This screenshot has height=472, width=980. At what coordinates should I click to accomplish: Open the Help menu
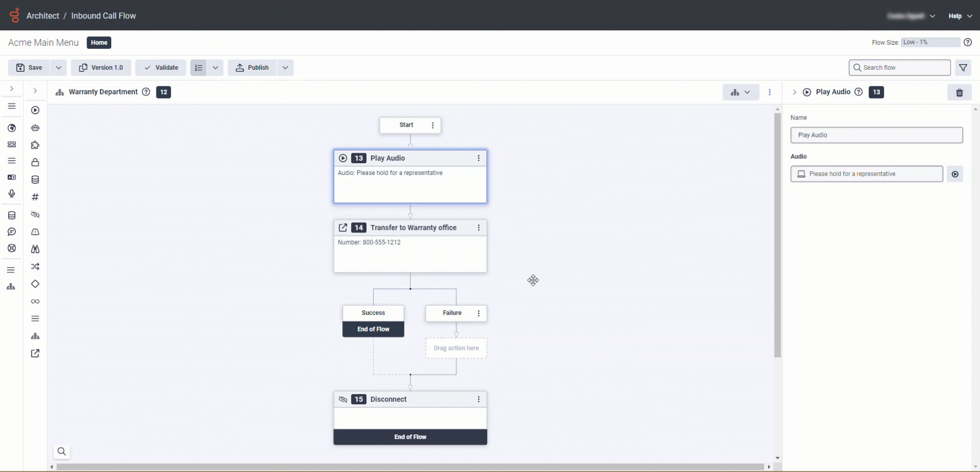(959, 16)
